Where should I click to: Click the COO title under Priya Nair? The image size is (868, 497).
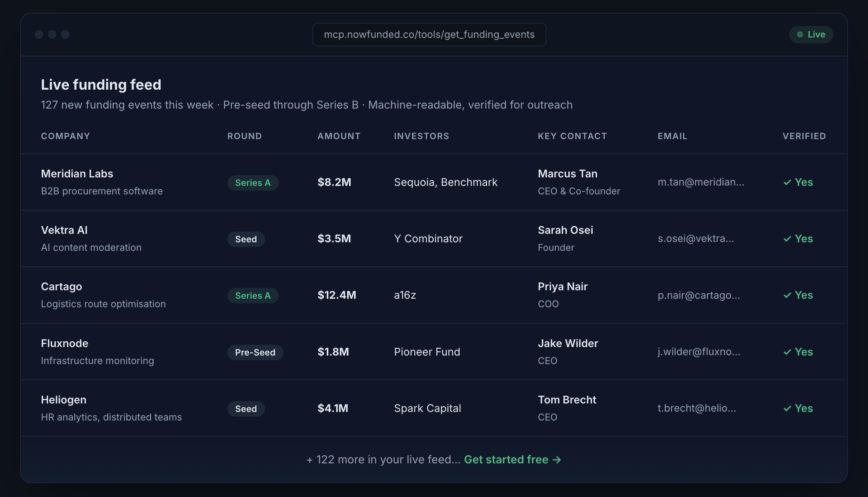[x=548, y=304]
